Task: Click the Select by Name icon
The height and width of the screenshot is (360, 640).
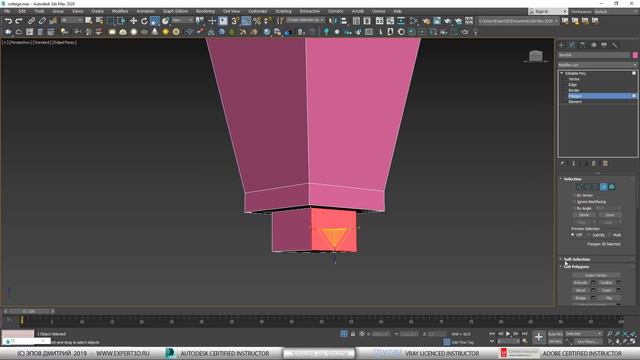Action: tap(99, 20)
